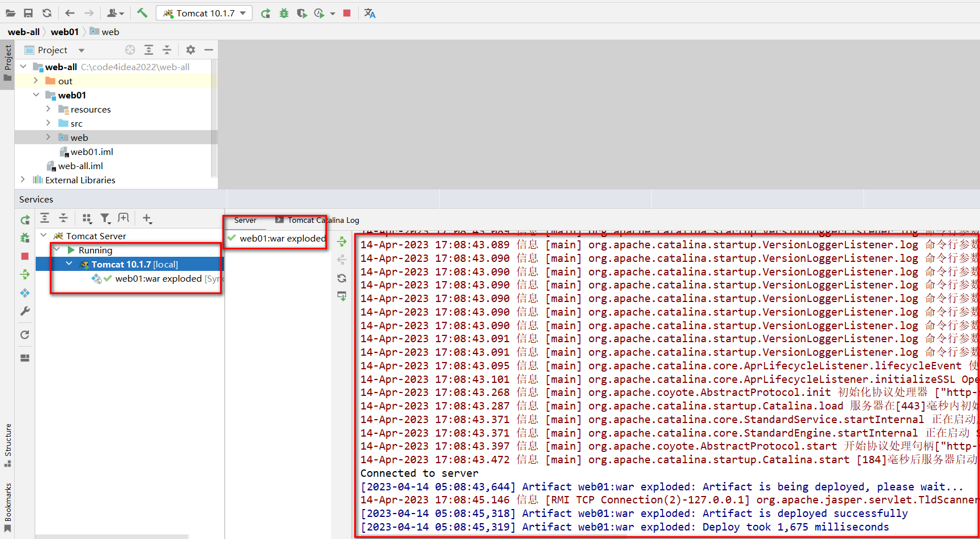This screenshot has height=539, width=980.
Task: Click the Save All icon
Action: (x=28, y=13)
